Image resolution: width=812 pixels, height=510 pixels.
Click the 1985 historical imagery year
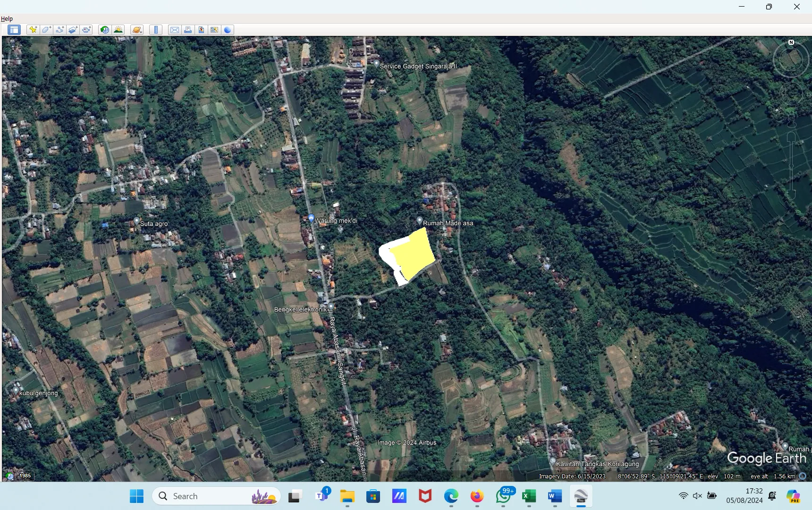[x=25, y=476]
